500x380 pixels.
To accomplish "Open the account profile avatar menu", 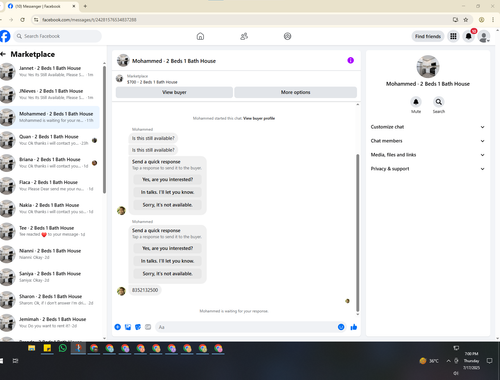I will (x=484, y=36).
